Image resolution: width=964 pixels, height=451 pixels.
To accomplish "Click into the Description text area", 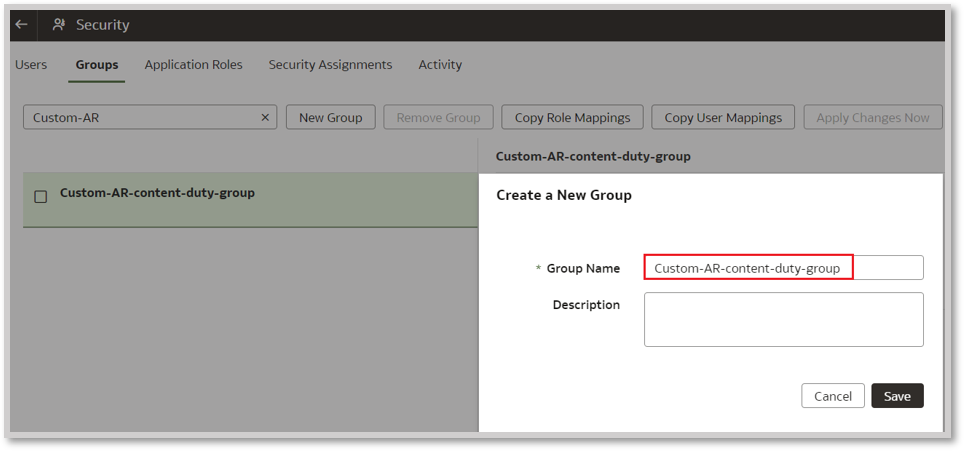I will [x=783, y=319].
